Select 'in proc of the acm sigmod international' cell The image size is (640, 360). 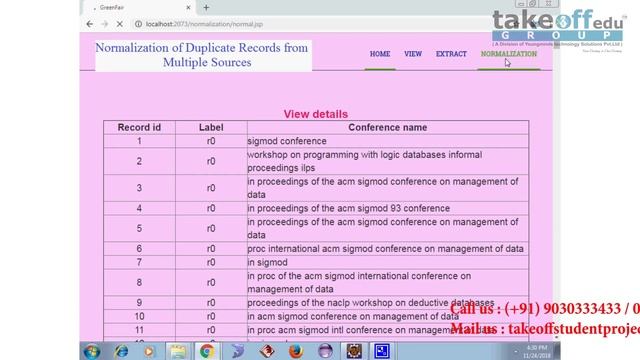388,282
